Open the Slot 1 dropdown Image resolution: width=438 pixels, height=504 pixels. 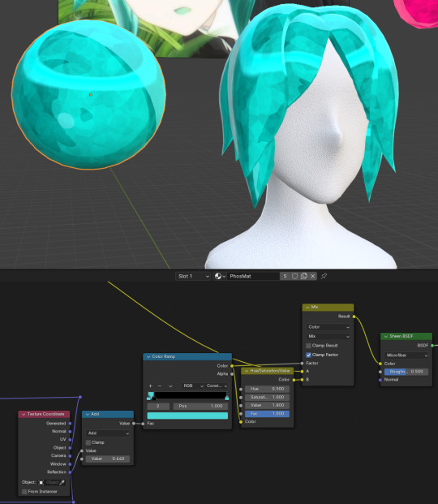[x=193, y=276]
